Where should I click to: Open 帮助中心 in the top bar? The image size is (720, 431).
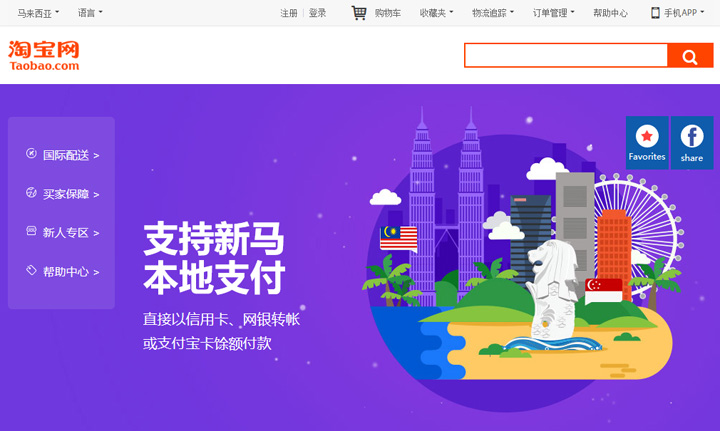pos(610,13)
